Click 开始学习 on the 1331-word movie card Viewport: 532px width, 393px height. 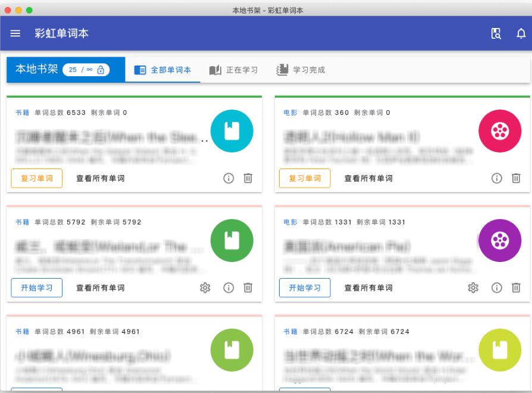pyautogui.click(x=305, y=288)
